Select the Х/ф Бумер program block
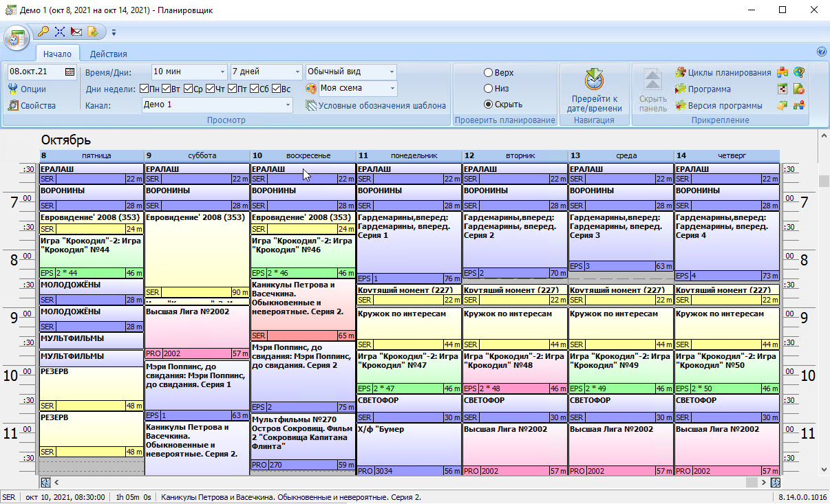830x504 pixels. coord(408,443)
